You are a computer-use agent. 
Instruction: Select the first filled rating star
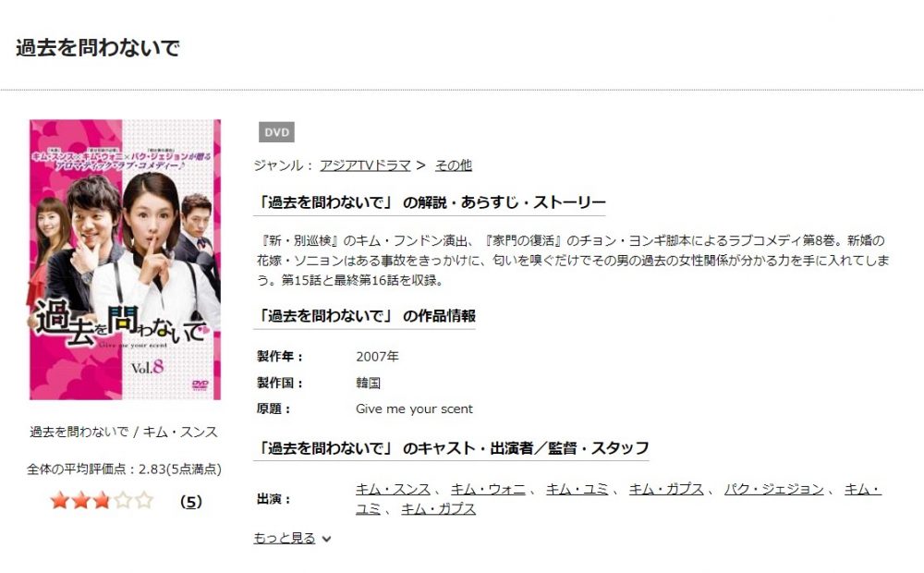point(59,501)
